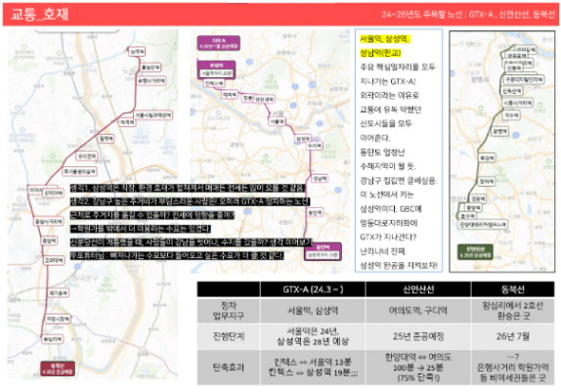Click the 서울역은 24년, 삼성역은 28년 예상 cell

313,336
